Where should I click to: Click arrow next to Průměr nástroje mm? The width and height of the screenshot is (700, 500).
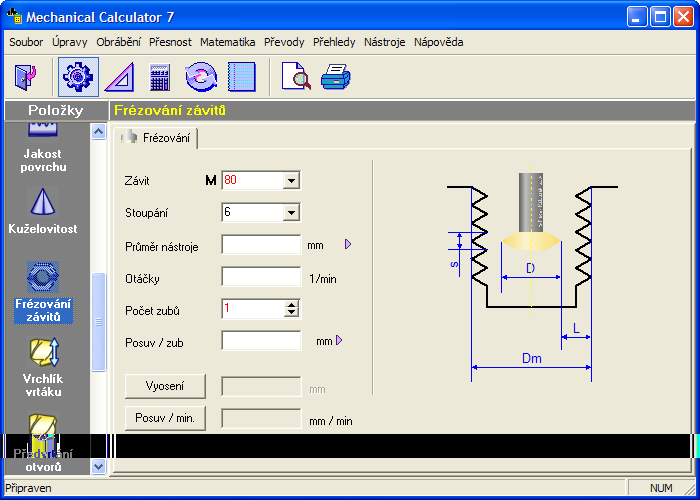pos(348,244)
